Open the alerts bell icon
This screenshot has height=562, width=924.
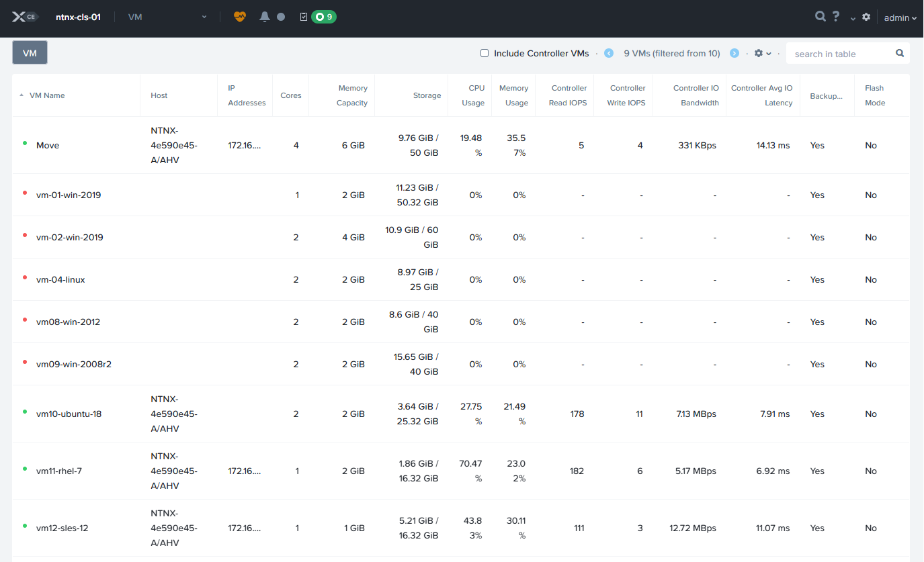pyautogui.click(x=265, y=17)
